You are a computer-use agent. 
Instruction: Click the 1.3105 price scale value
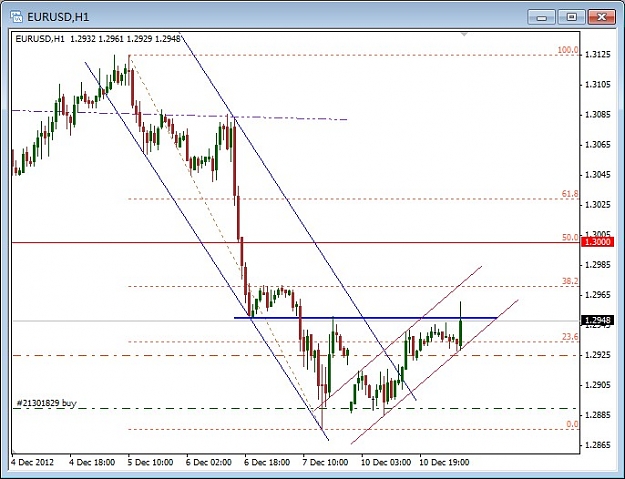(597, 84)
